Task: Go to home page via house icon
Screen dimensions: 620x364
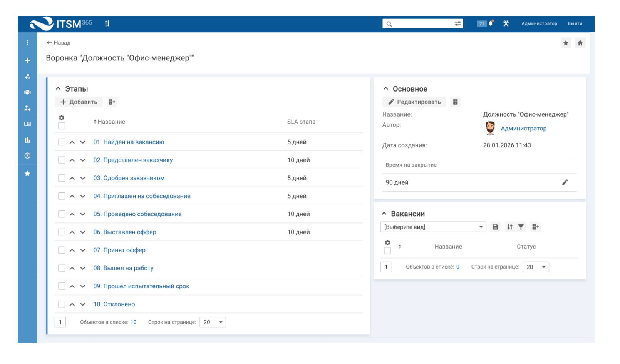Action: coord(580,43)
